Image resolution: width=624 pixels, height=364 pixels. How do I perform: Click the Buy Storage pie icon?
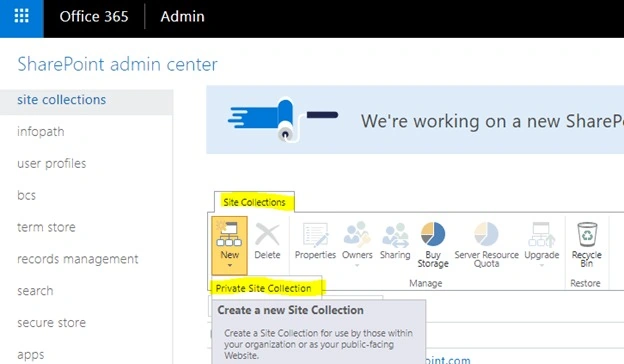click(x=433, y=234)
